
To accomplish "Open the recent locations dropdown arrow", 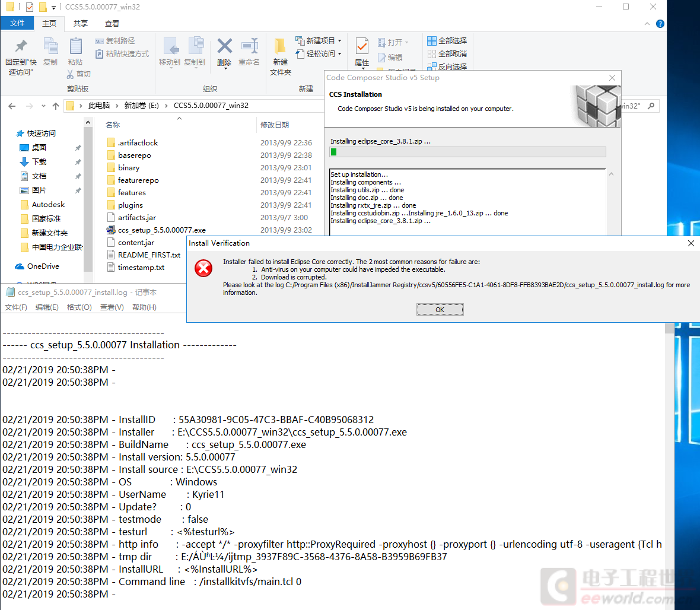I will click(x=43, y=106).
